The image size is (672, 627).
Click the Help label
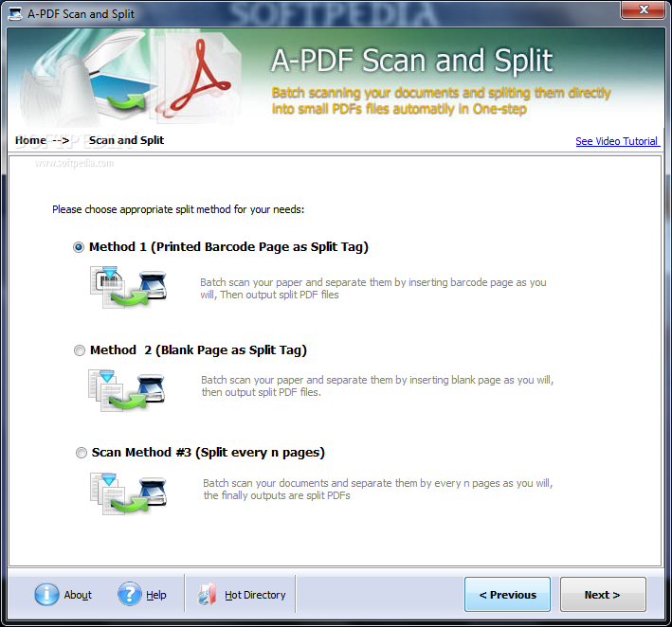coord(156,595)
